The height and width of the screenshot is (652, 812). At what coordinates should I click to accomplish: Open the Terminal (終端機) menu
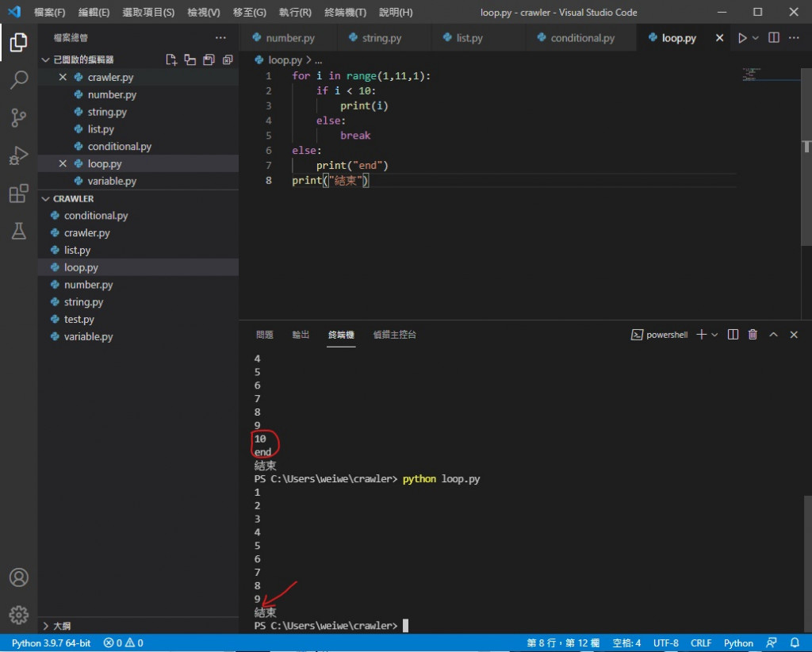(345, 13)
